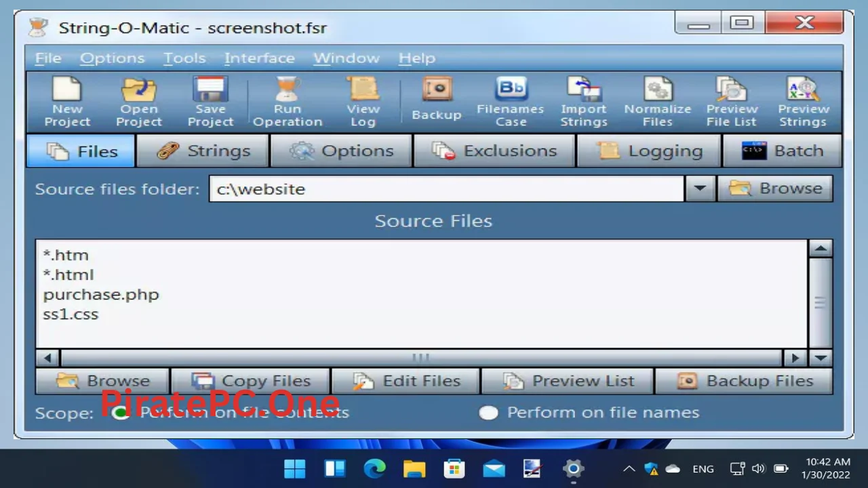Open the Options menu in menu bar

(112, 58)
